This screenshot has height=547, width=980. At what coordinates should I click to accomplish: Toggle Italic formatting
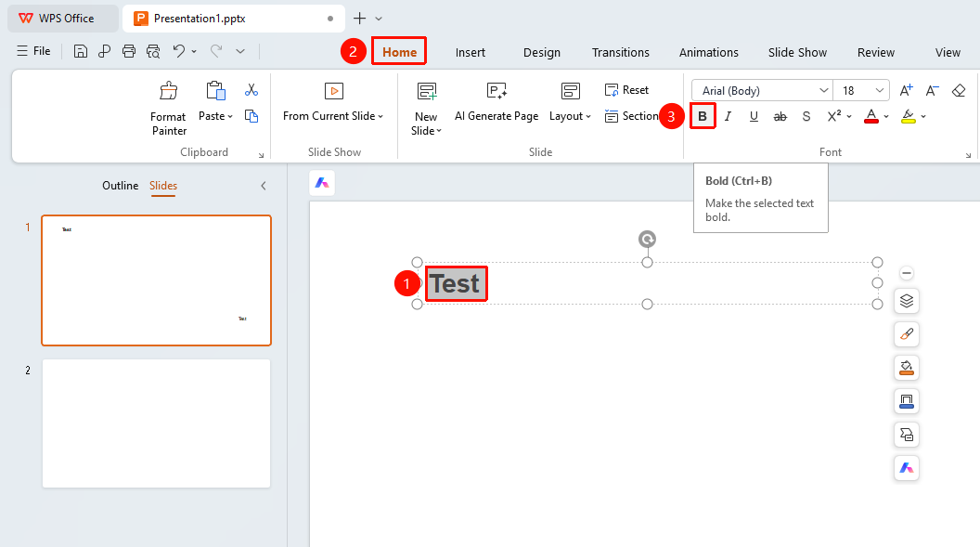pos(729,116)
